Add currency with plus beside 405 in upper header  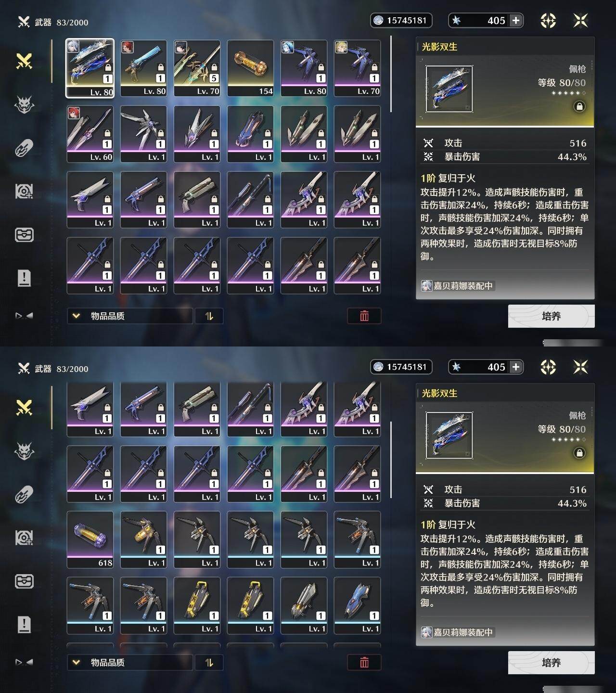[x=516, y=20]
